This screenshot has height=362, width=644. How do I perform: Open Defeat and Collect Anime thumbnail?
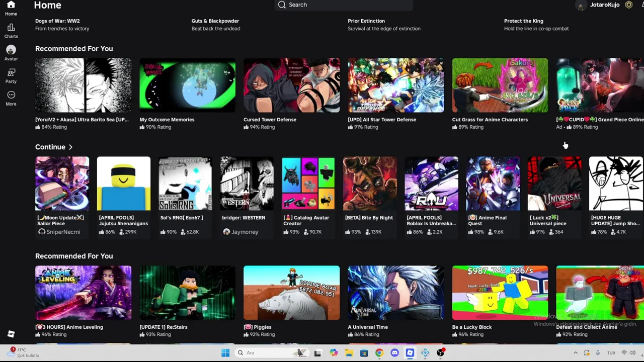(600, 293)
